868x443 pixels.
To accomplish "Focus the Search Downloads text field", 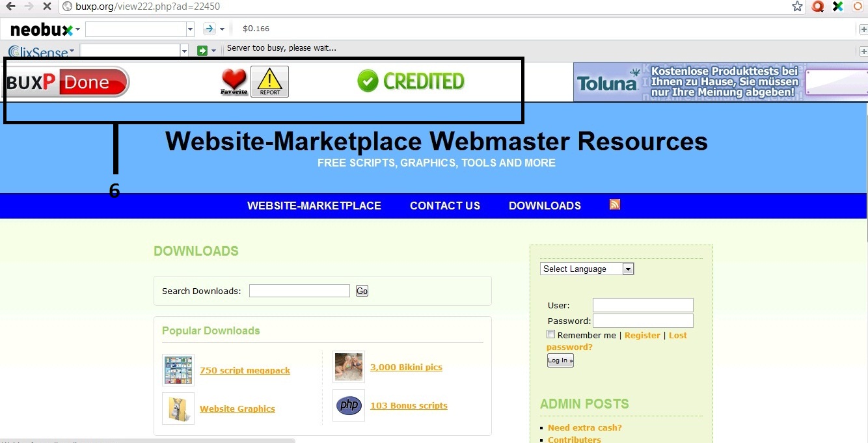I will [299, 291].
